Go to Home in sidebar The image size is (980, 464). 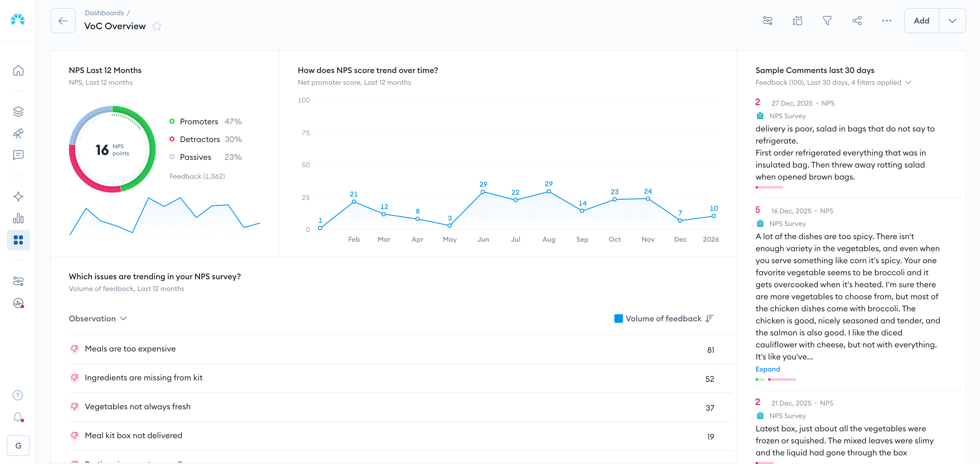18,71
